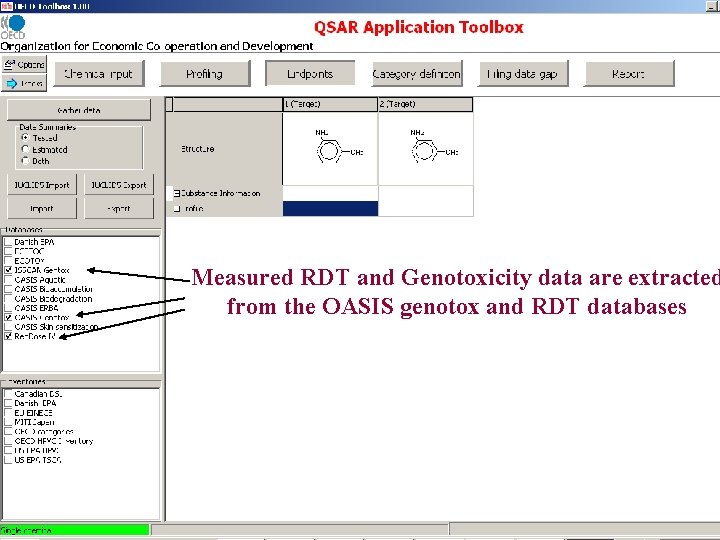
Task: Select the Both data summary radio
Action: (x=25, y=161)
